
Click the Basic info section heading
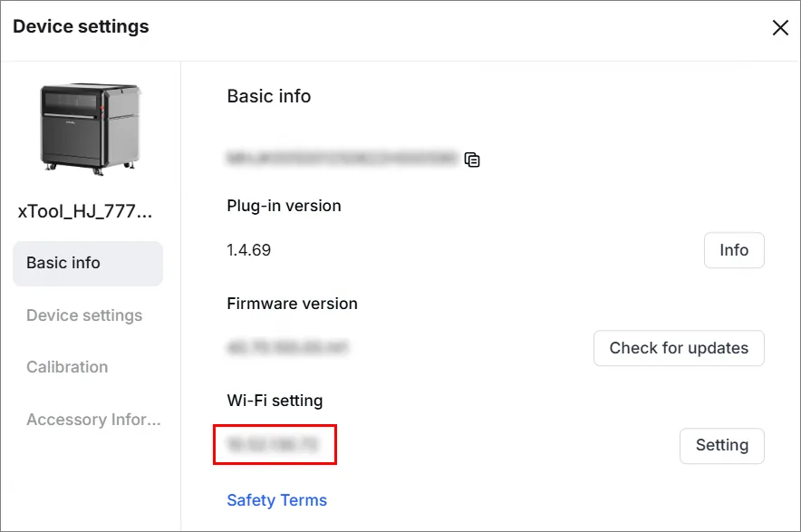pos(269,96)
